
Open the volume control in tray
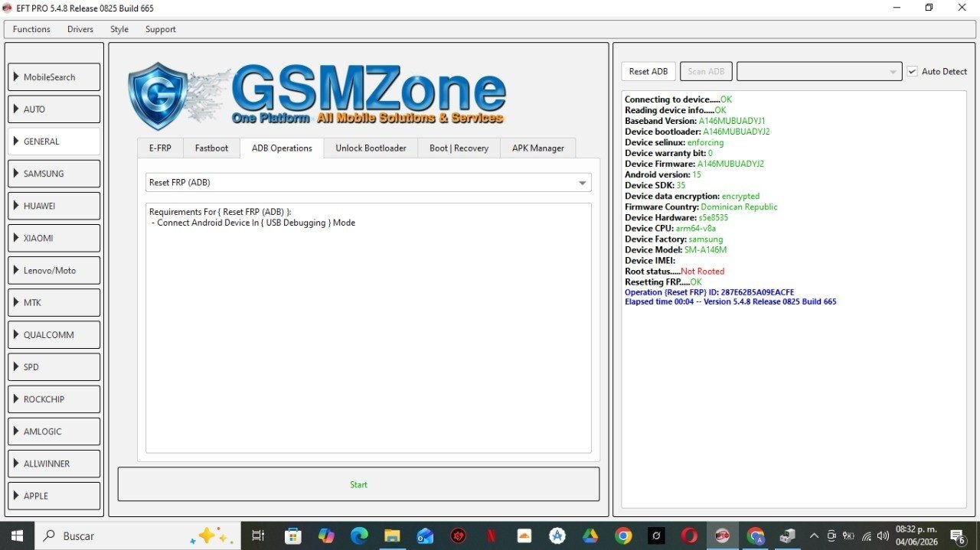pyautogui.click(x=883, y=535)
